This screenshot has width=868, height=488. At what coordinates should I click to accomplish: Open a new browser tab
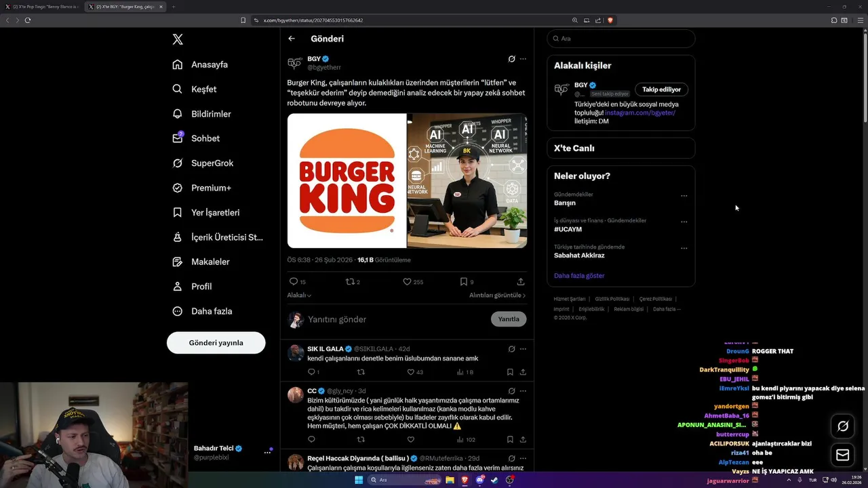[x=173, y=7]
